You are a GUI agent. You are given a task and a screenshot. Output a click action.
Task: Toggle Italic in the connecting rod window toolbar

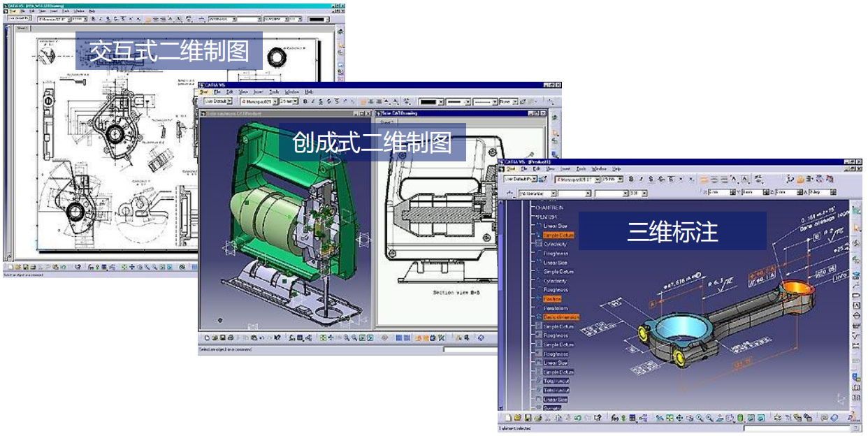pos(641,179)
